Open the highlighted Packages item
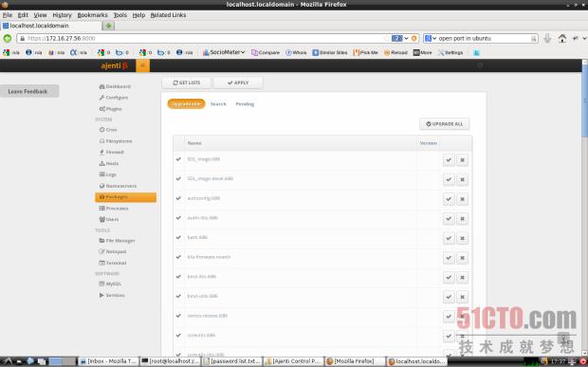 [125, 197]
